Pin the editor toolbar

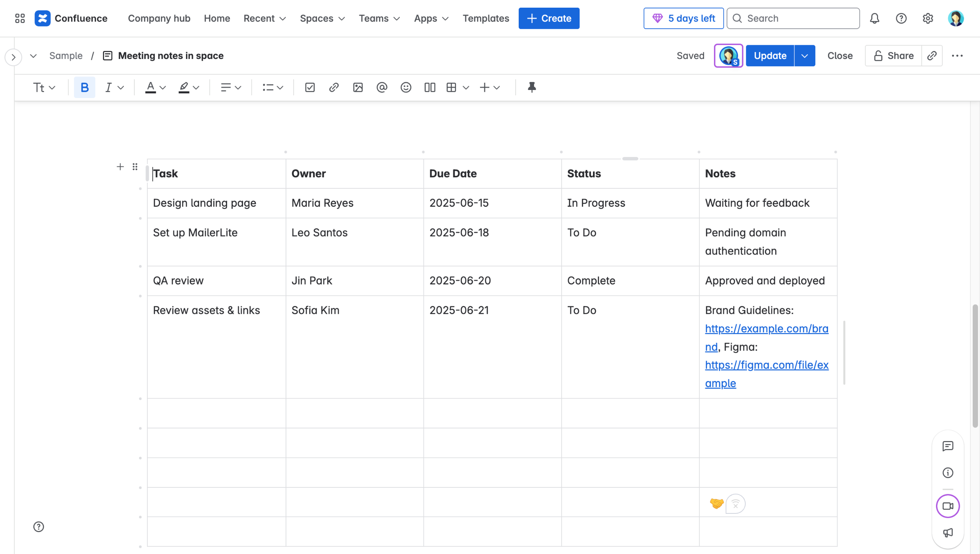[x=531, y=88]
